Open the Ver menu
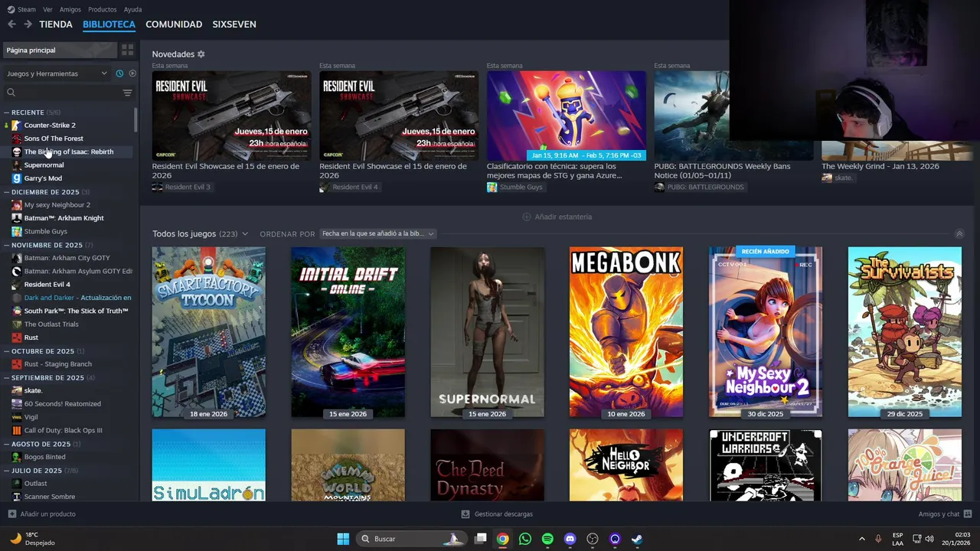The height and width of the screenshot is (551, 980). (47, 9)
